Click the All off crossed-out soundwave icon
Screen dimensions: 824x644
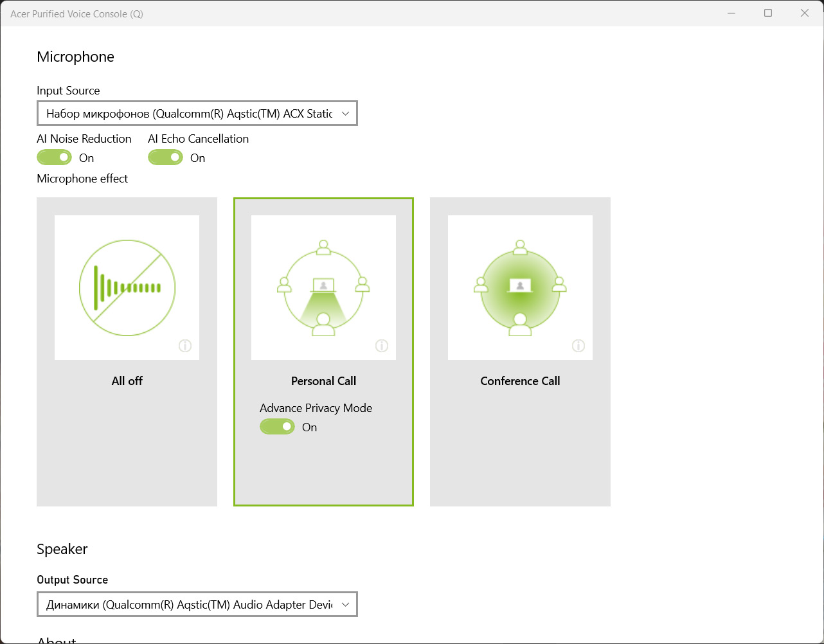pyautogui.click(x=127, y=287)
